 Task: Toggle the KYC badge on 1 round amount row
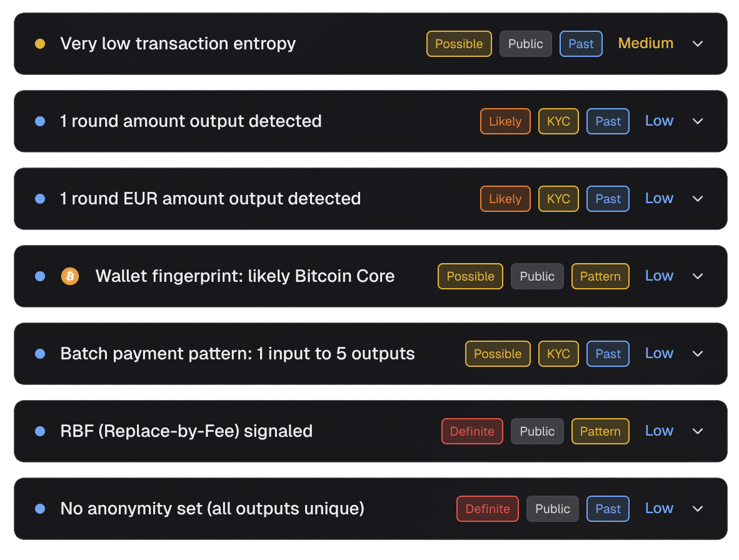pos(558,121)
